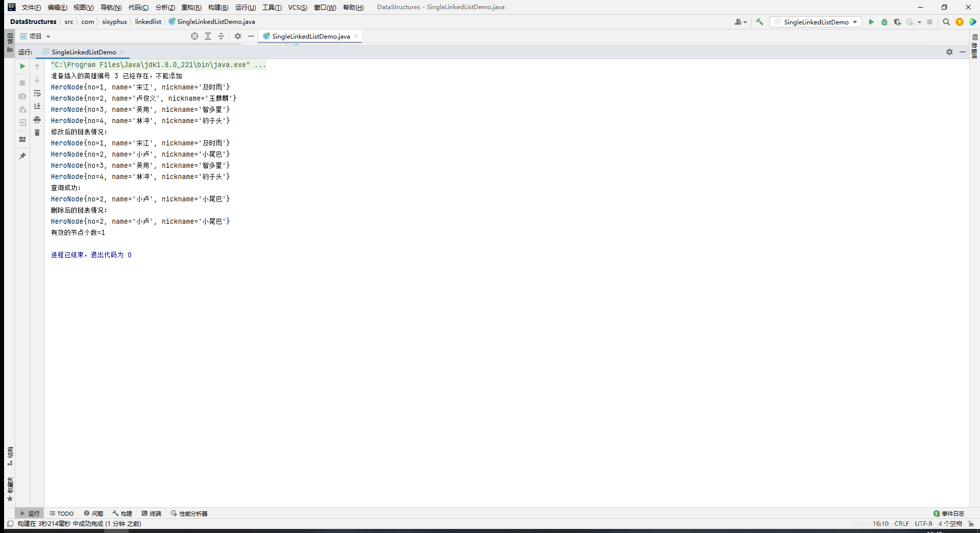The height and width of the screenshot is (533, 980).
Task: Open the 编辑(E) menu
Action: click(x=57, y=7)
